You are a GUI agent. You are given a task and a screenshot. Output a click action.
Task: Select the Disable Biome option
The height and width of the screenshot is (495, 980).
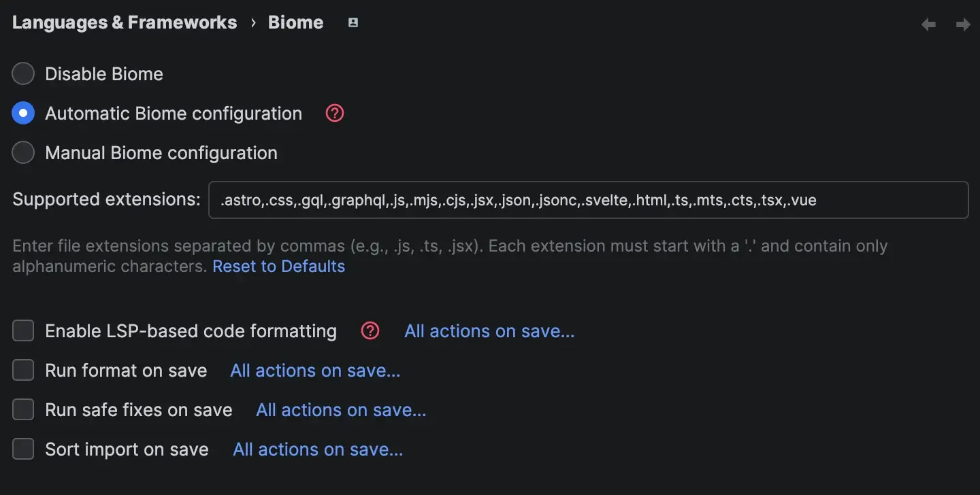tap(22, 73)
